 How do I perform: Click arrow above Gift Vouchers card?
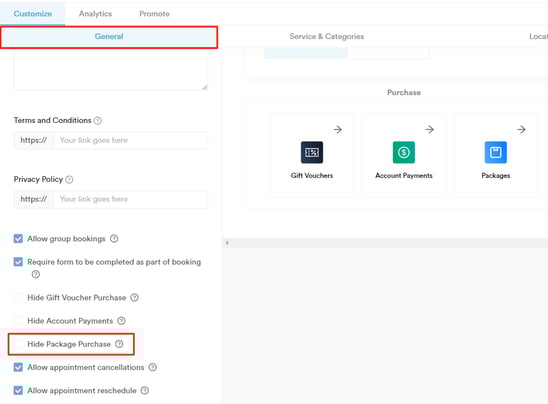(338, 130)
